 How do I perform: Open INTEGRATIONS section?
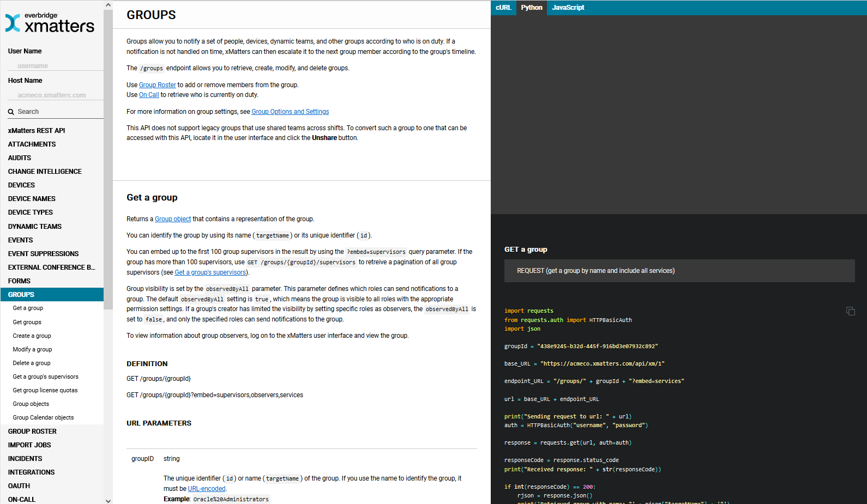pos(31,472)
